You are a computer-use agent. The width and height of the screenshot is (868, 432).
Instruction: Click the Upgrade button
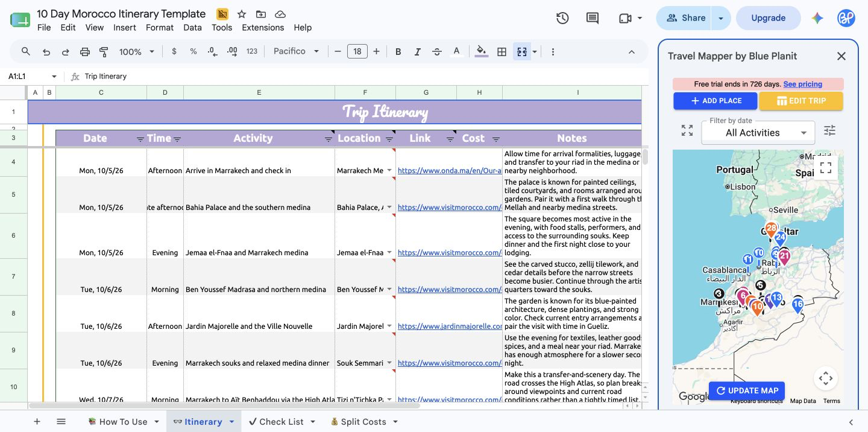coord(769,18)
